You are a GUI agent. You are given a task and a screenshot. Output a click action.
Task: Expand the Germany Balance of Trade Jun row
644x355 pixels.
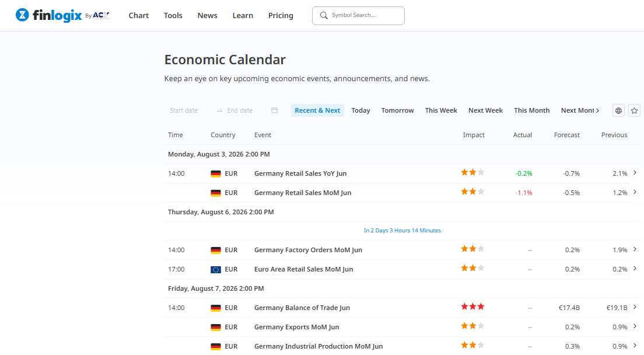coord(635,307)
